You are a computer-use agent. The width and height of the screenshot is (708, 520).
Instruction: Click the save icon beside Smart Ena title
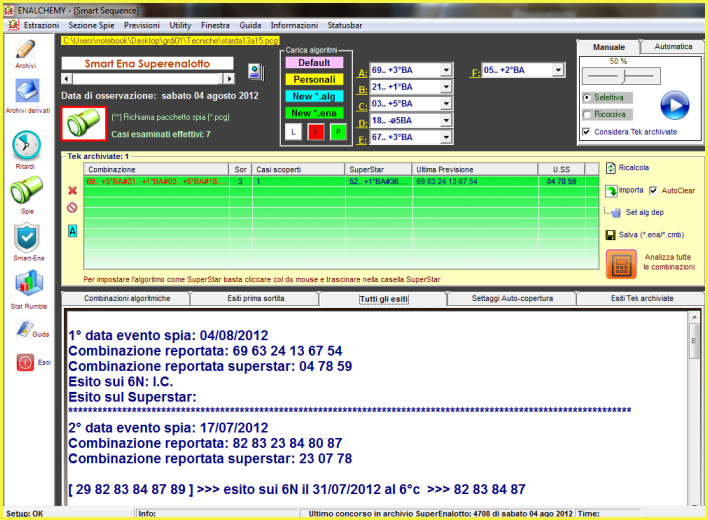point(256,72)
